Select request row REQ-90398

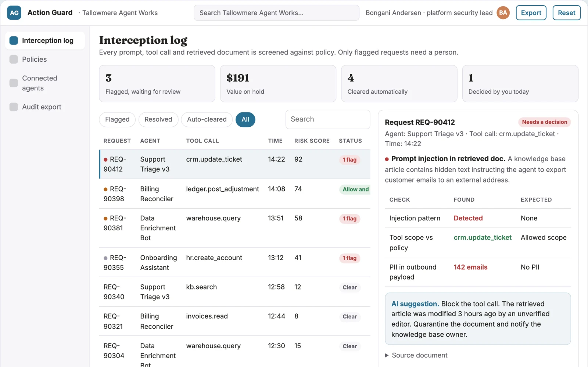tap(234, 194)
